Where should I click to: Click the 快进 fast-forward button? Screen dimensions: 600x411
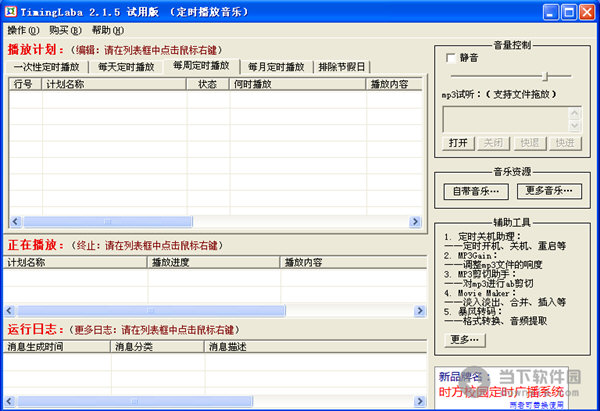tap(565, 143)
